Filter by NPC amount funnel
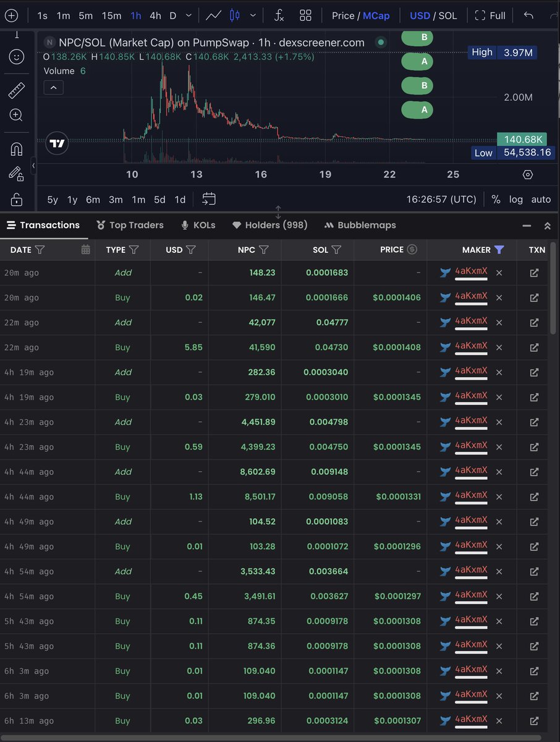The image size is (560, 742). pyautogui.click(x=264, y=250)
